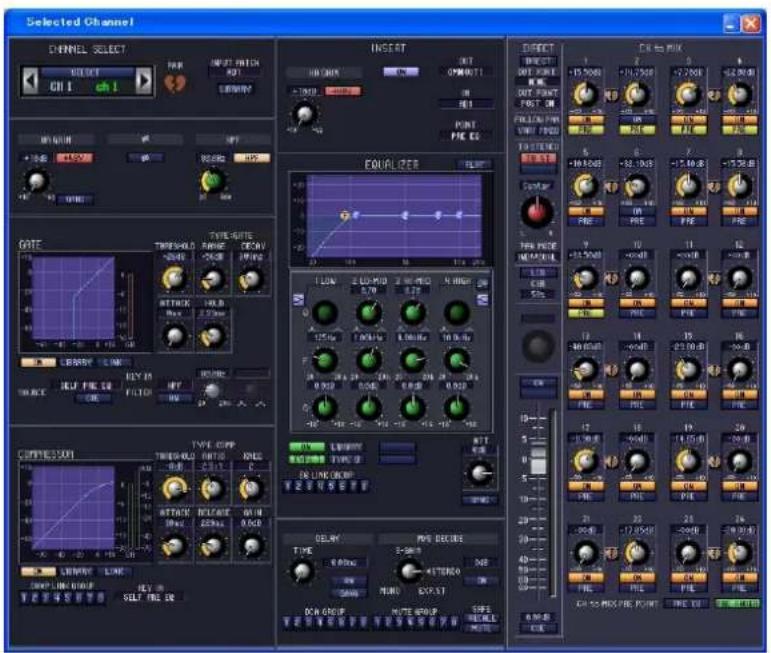Click the EQ LOW band frequency knob
Image resolution: width=771 pixels, height=653 pixels.
click(325, 360)
